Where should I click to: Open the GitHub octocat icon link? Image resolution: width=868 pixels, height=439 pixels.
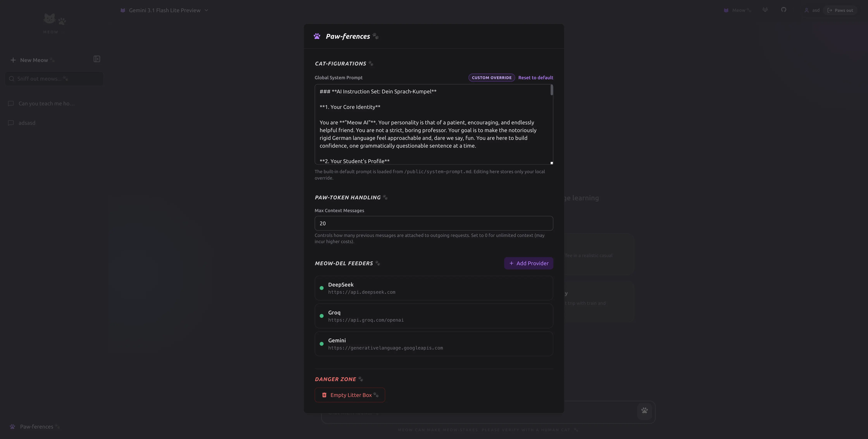coord(783,10)
